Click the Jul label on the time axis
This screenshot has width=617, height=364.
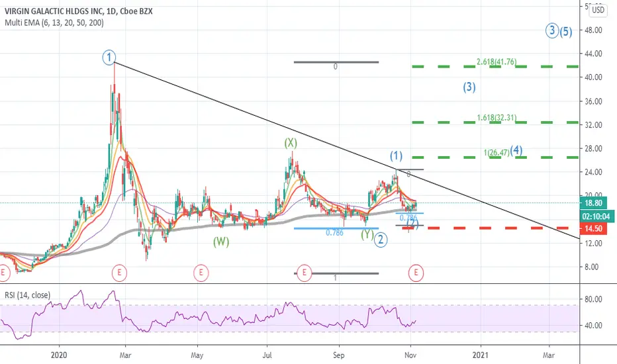click(x=267, y=355)
